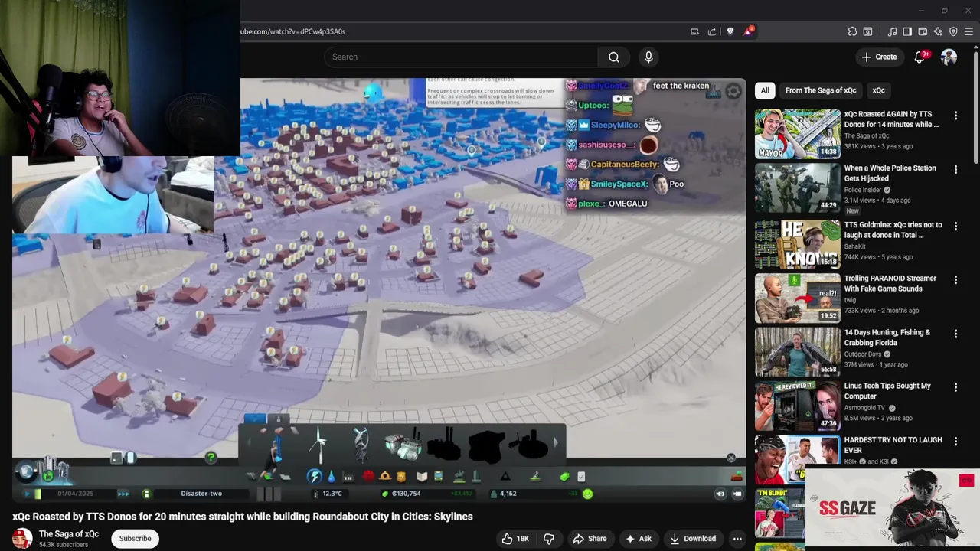Focus the YouTube search field

click(461, 57)
